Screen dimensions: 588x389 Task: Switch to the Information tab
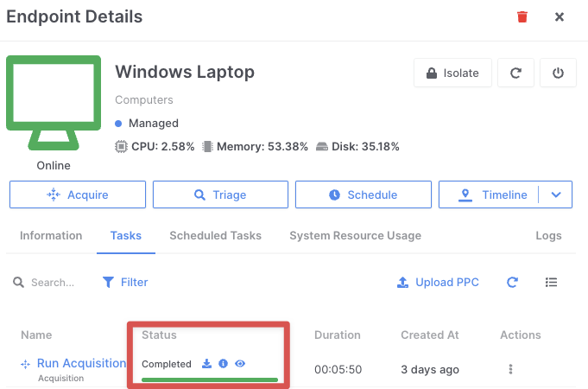tap(51, 236)
